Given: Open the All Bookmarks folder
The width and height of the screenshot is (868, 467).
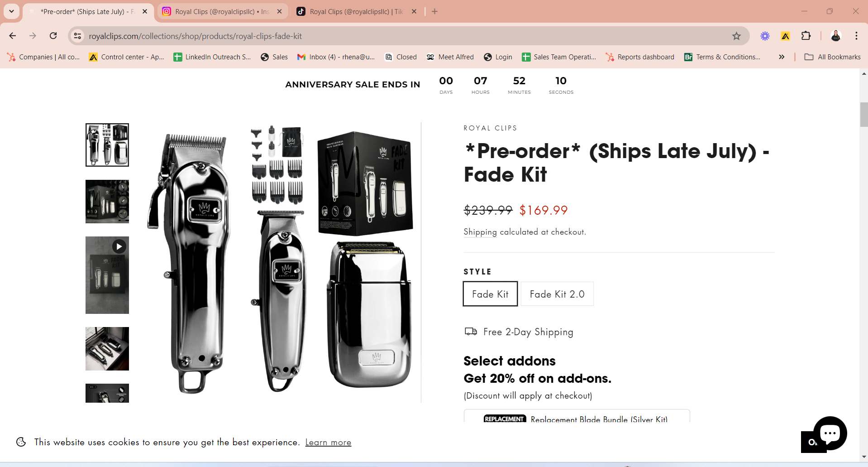Looking at the screenshot, I should 832,57.
